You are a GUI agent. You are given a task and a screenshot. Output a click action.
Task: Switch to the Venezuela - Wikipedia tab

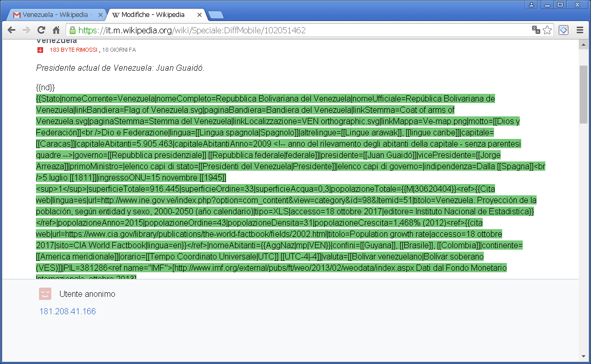point(55,14)
